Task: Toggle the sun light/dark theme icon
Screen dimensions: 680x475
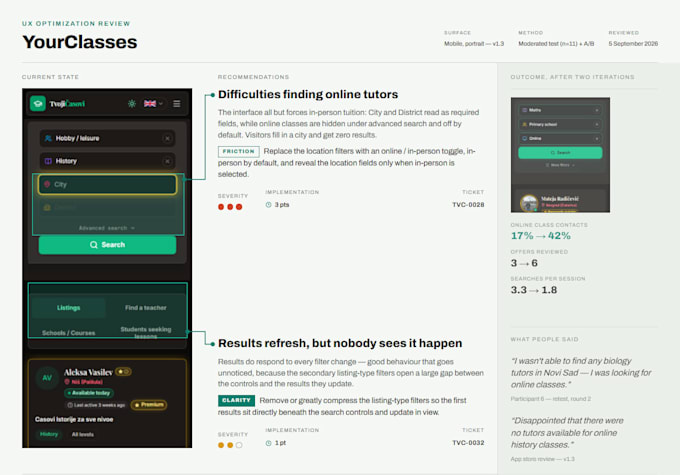Action: (x=132, y=104)
